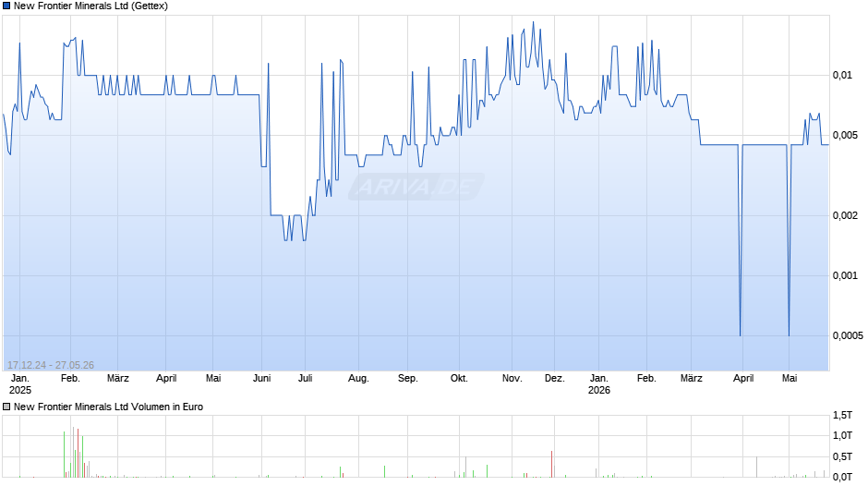Click the Nov. month axis label
This screenshot has height=486, width=868.
point(512,379)
